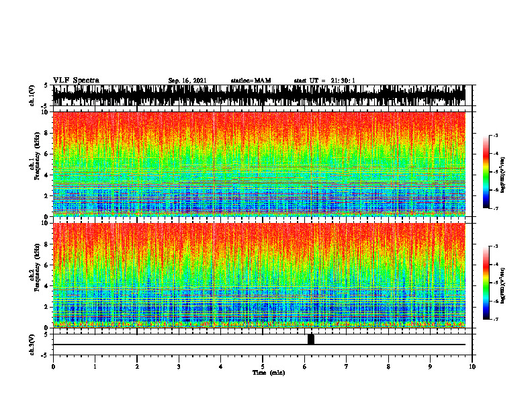Click the 4 kHz tick label on ch.2 spectrogram
The width and height of the screenshot is (532, 411).
pyautogui.click(x=47, y=286)
